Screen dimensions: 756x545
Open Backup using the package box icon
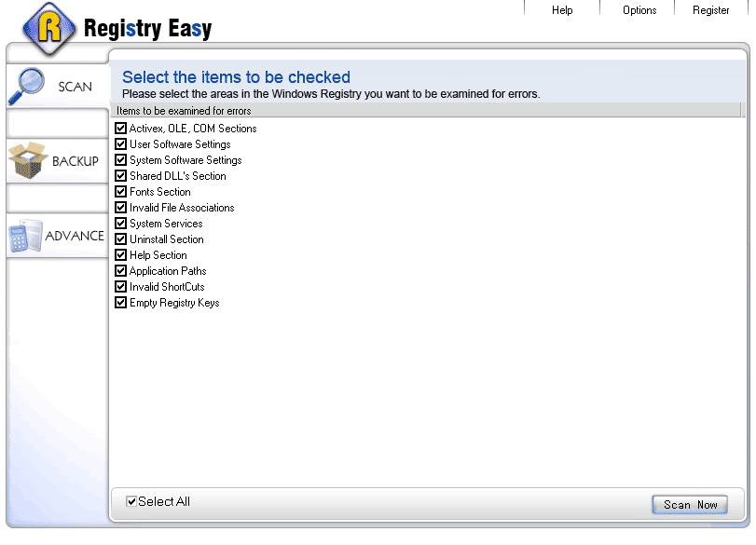pyautogui.click(x=27, y=160)
